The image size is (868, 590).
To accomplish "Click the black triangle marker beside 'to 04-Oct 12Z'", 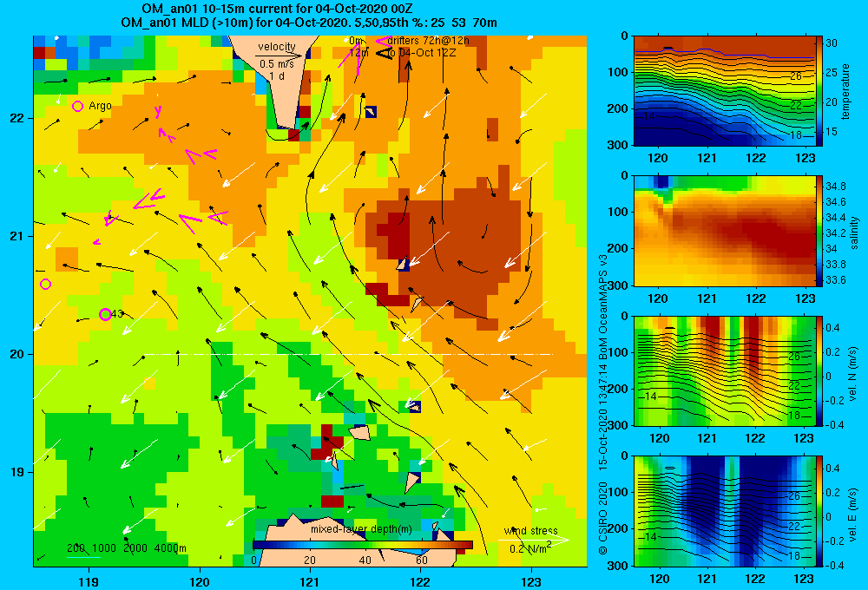I will [x=385, y=53].
